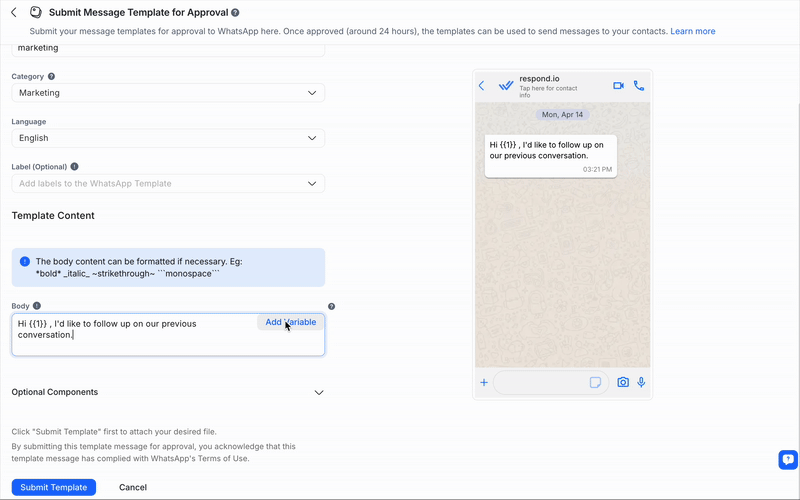Click the Body info icon
This screenshot has height=500, width=800.
tap(37, 306)
